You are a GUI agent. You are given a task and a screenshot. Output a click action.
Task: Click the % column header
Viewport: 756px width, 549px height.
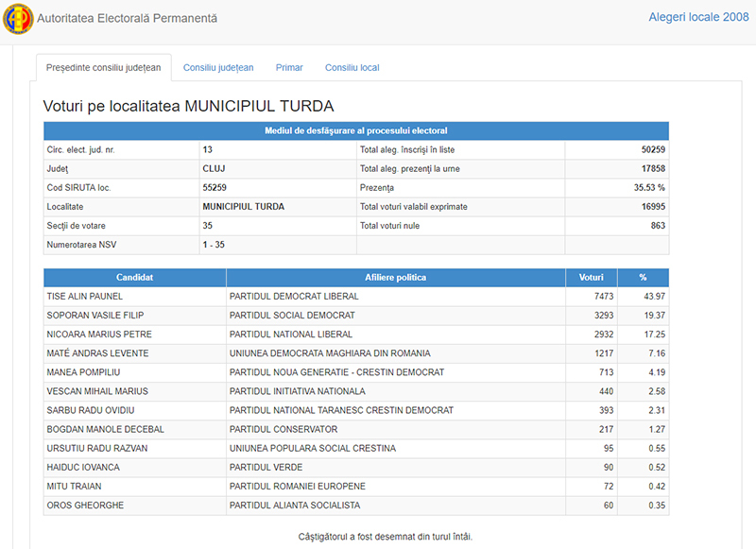[x=643, y=278]
